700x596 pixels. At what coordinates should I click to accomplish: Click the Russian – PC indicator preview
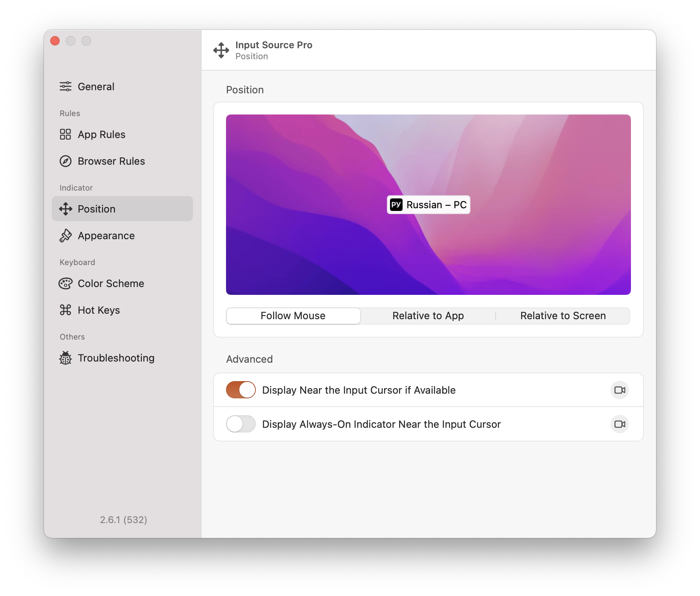pyautogui.click(x=428, y=205)
